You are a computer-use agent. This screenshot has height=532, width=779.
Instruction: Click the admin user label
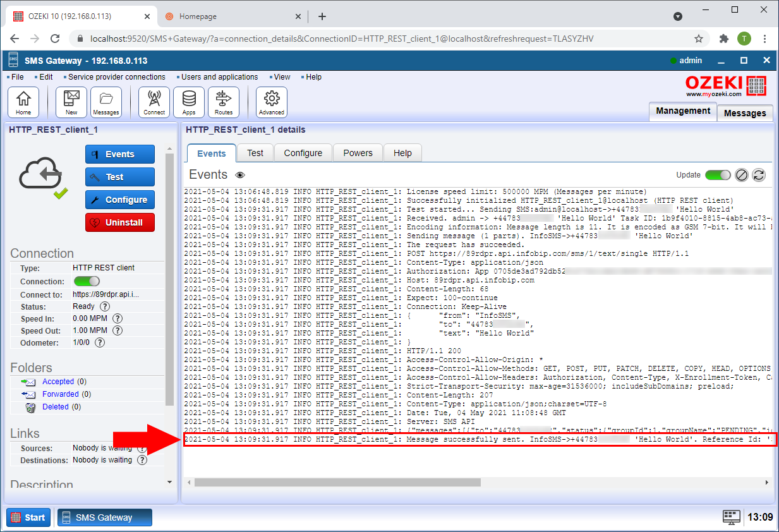point(691,61)
